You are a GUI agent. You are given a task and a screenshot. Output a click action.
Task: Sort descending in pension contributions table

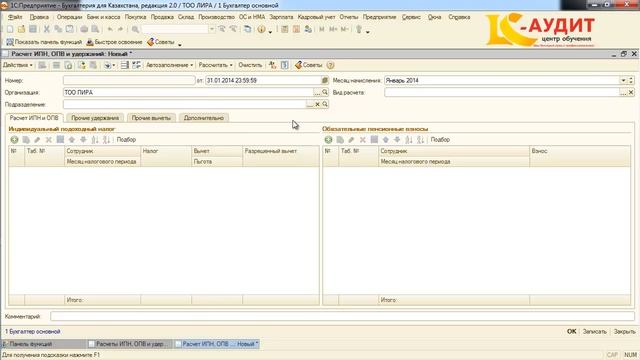click(x=421, y=140)
